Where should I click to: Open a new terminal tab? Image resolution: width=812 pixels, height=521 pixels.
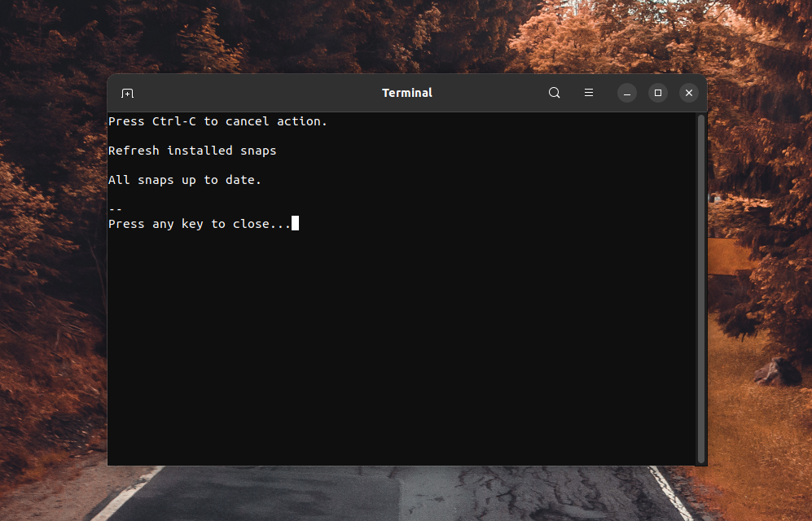pyautogui.click(x=127, y=93)
